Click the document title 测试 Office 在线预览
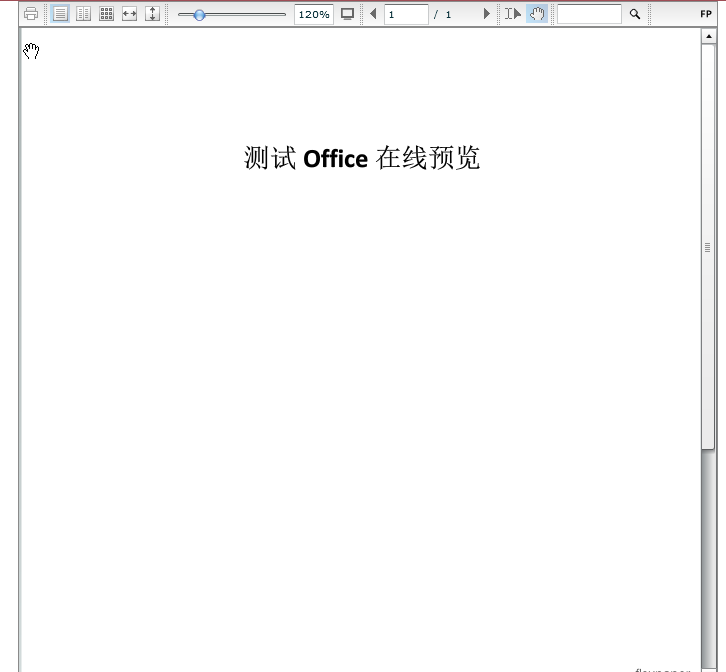 tap(362, 158)
